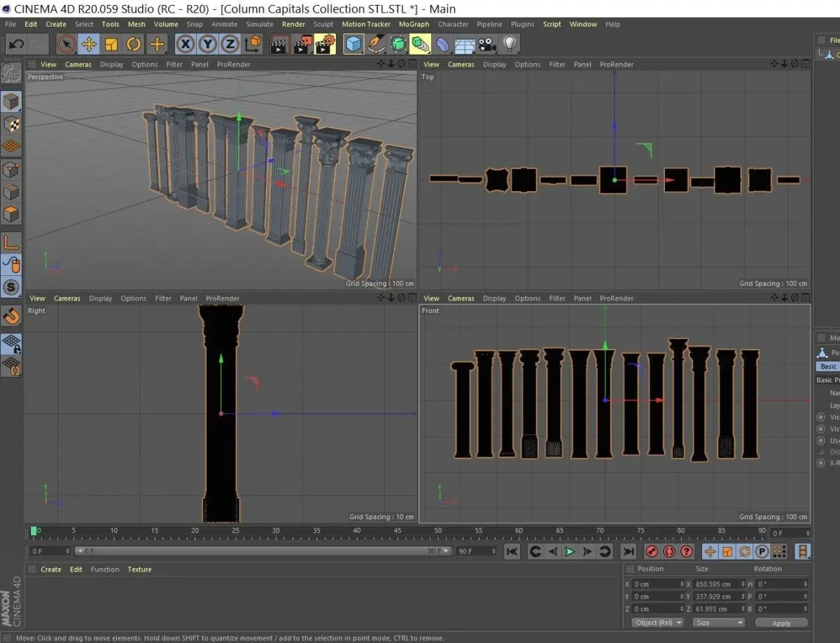Select the Move tool in top toolbar
Image resolution: width=840 pixels, height=643 pixels.
pyautogui.click(x=88, y=44)
